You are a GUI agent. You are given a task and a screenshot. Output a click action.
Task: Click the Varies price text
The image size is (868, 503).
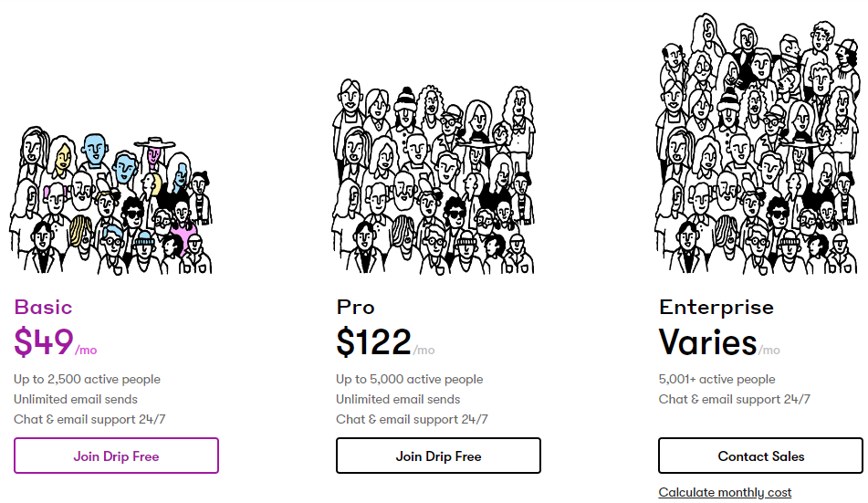pyautogui.click(x=707, y=342)
